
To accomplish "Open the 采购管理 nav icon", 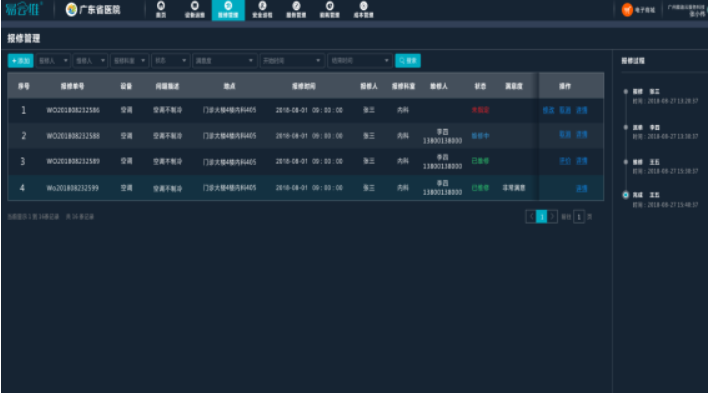I will point(330,6).
